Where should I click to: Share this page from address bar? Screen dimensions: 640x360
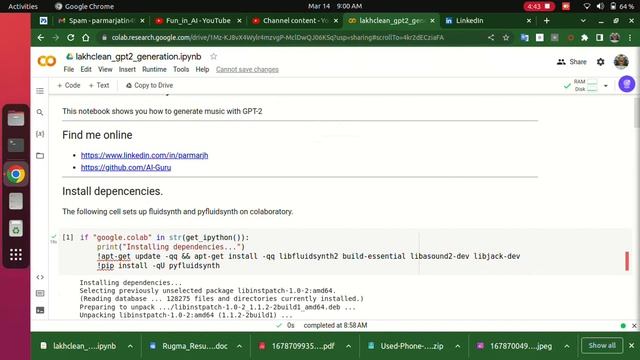(491, 38)
